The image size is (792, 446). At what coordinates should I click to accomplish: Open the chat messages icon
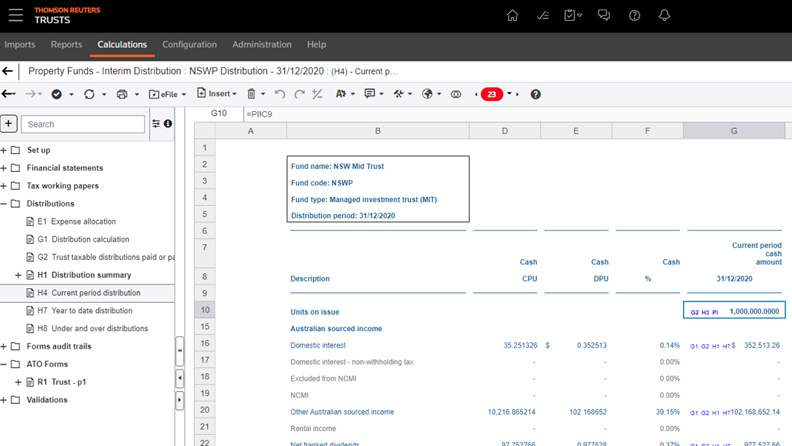click(x=604, y=16)
